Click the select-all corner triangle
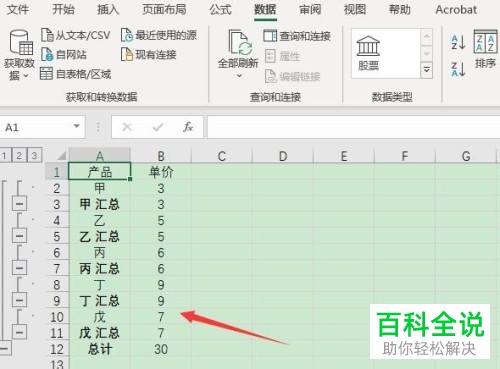Screen dimensions: 500x369 click(61, 156)
